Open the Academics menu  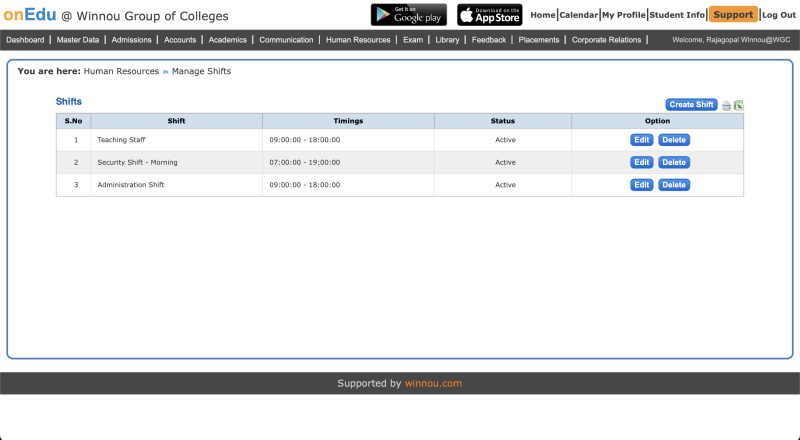pyautogui.click(x=227, y=40)
